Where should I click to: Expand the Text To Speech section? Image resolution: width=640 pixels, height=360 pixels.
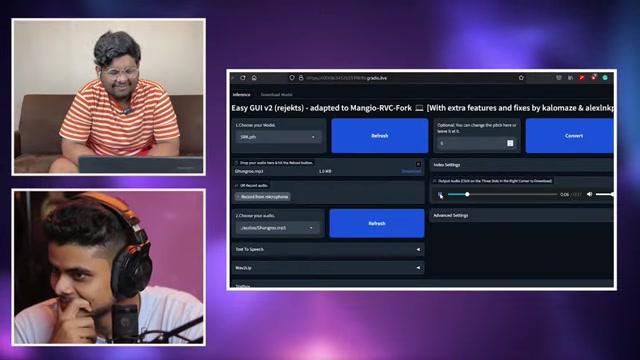[x=328, y=249]
